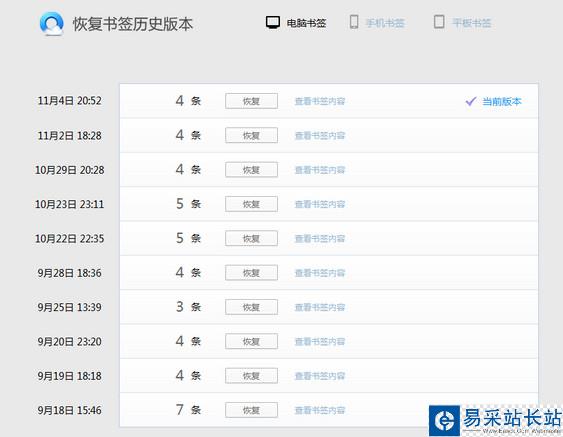Viewport: 563px width, 437px height.
Task: Click the QQ browser cloud logo
Action: (52, 24)
